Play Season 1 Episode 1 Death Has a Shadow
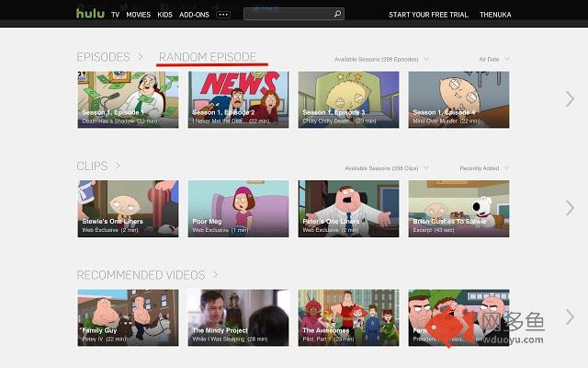The image size is (588, 368). point(128,100)
